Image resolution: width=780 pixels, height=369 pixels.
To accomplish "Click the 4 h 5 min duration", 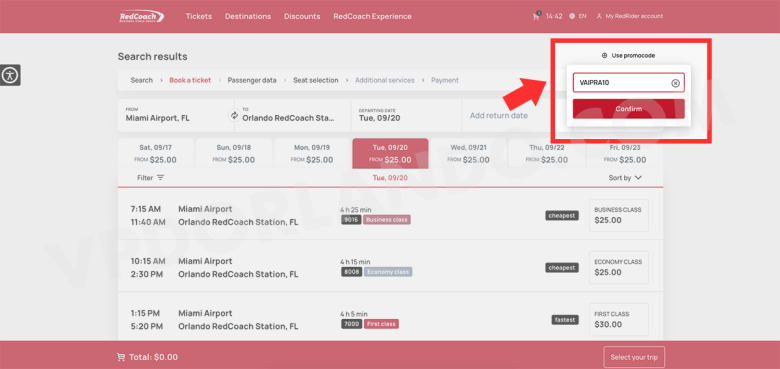I will (354, 314).
